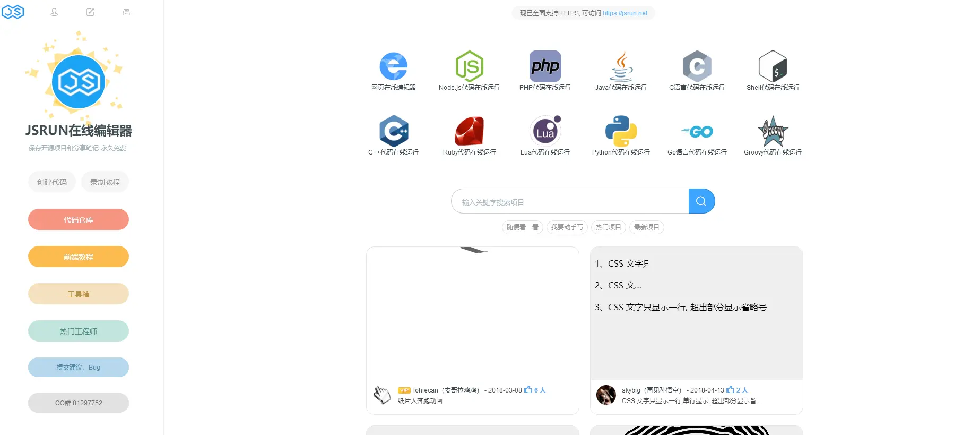Click the Ruby代码在线运行 label
The image size is (980, 435).
(470, 152)
